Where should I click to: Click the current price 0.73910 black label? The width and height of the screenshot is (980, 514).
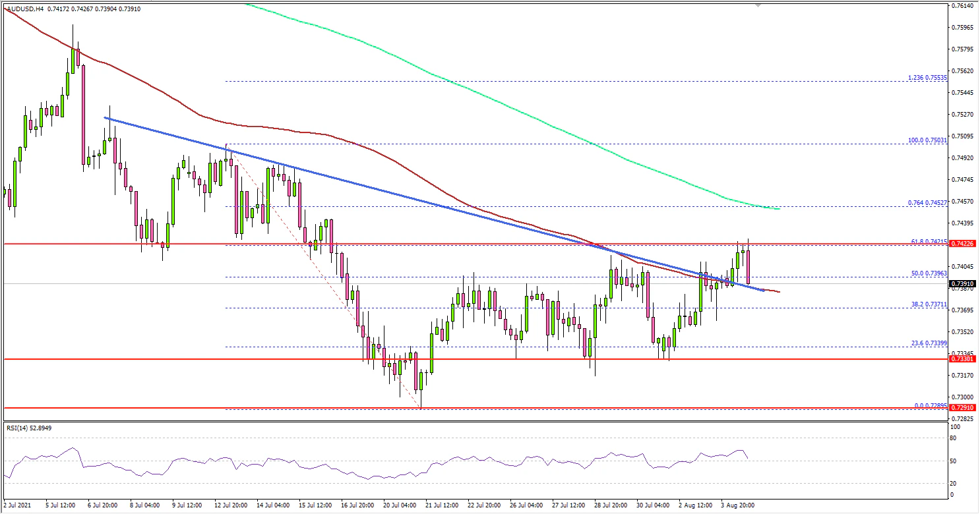tap(962, 284)
